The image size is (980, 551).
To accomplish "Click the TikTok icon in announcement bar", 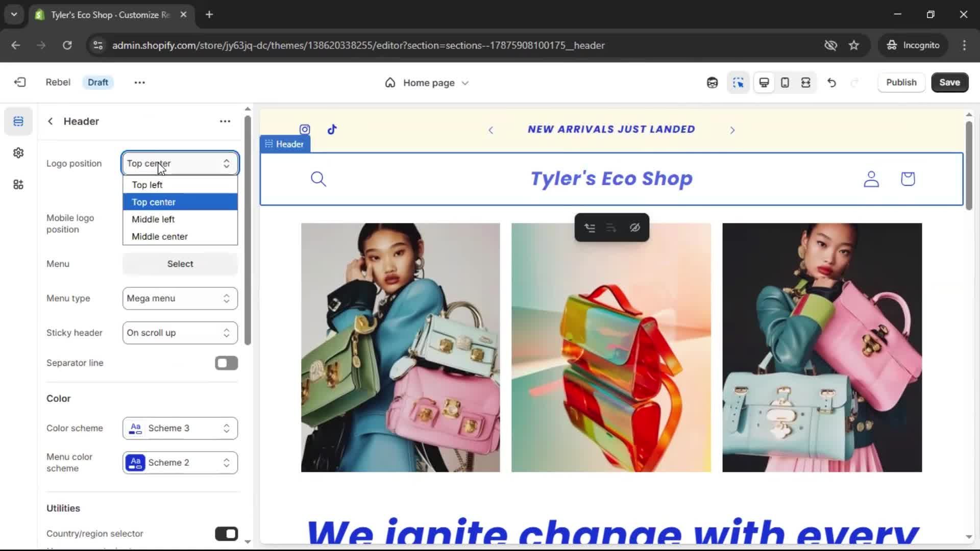I will 332,130.
